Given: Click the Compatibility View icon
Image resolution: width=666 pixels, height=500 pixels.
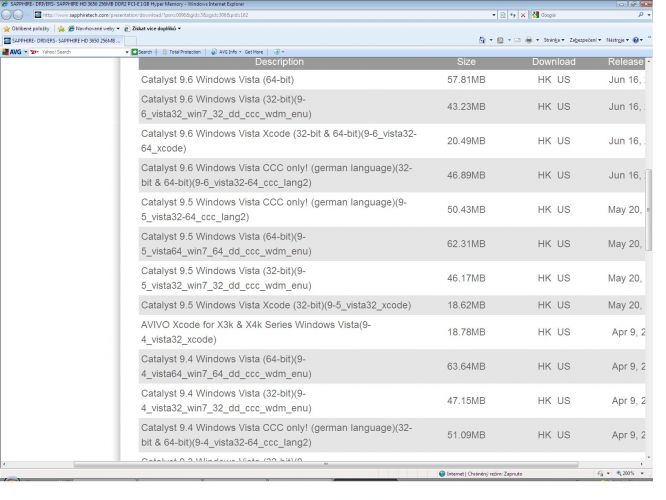Looking at the screenshot, I should pos(503,15).
